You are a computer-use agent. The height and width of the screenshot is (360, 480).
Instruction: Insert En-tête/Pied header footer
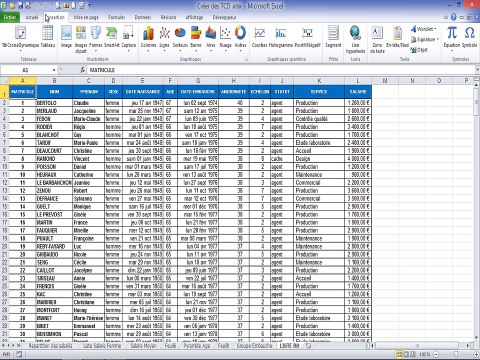coord(397,37)
